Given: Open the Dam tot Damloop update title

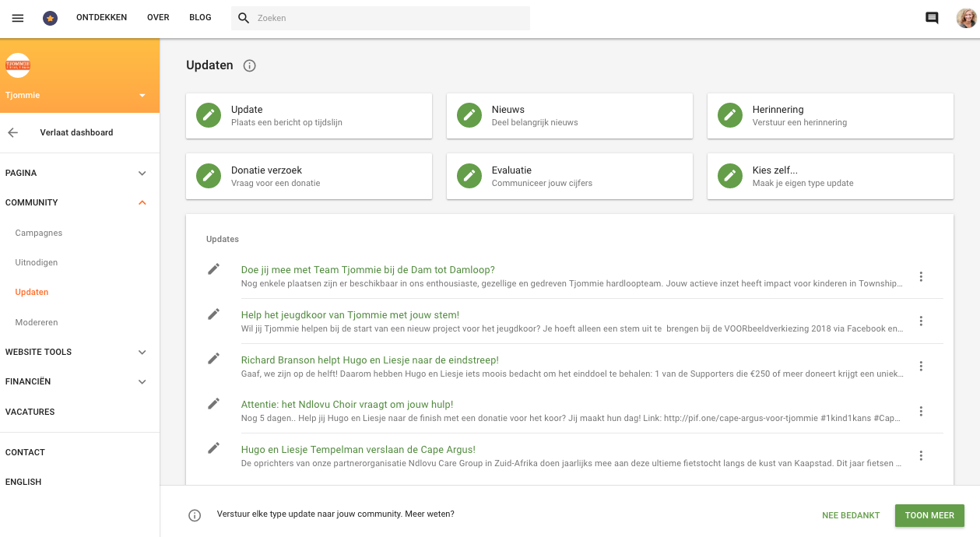Looking at the screenshot, I should [368, 270].
